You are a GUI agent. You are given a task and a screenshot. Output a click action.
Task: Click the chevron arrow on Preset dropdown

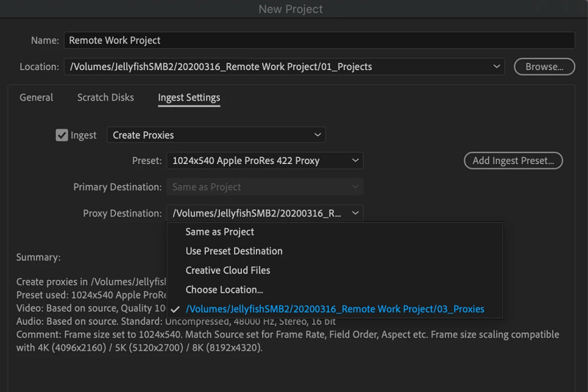point(355,161)
